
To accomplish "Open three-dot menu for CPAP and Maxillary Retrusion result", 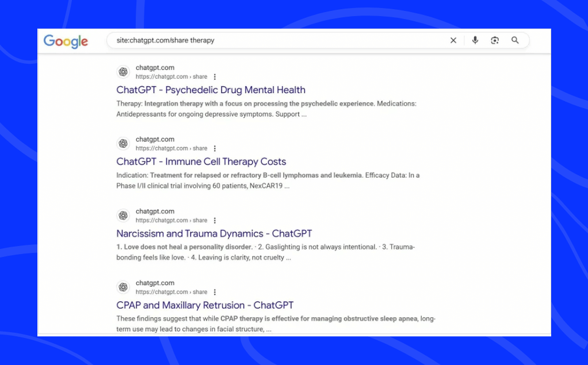I will (215, 292).
